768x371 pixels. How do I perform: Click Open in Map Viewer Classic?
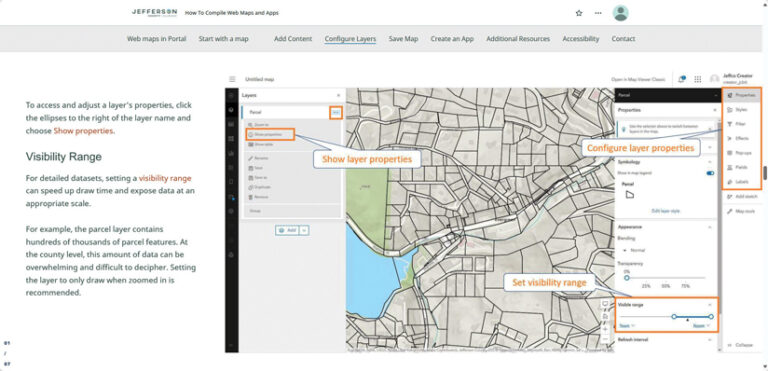coord(638,79)
